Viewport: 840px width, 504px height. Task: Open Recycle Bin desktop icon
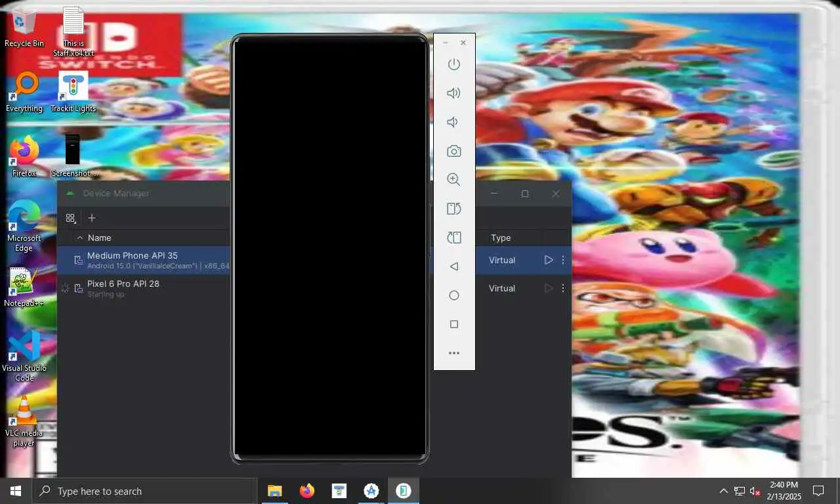pos(24,27)
